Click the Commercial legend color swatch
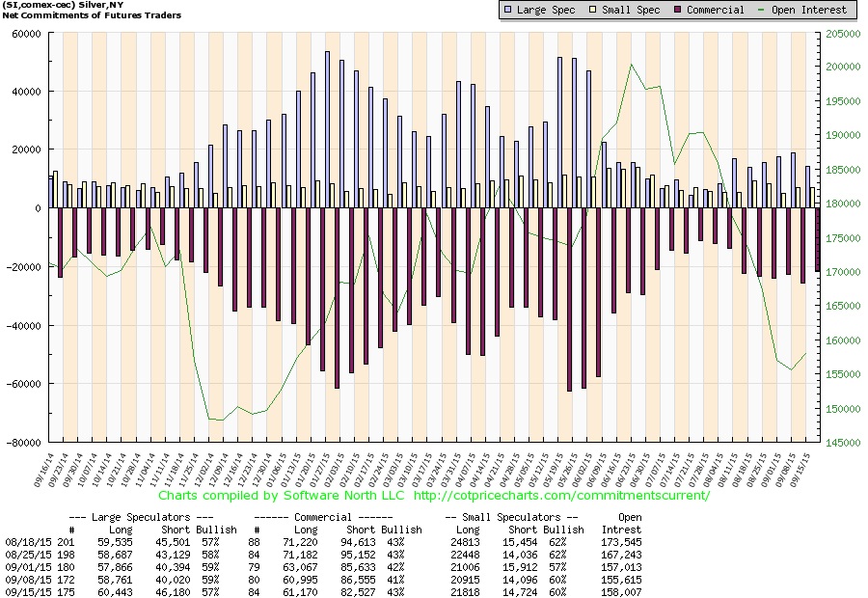Image resolution: width=868 pixels, height=598 pixels. coord(678,10)
